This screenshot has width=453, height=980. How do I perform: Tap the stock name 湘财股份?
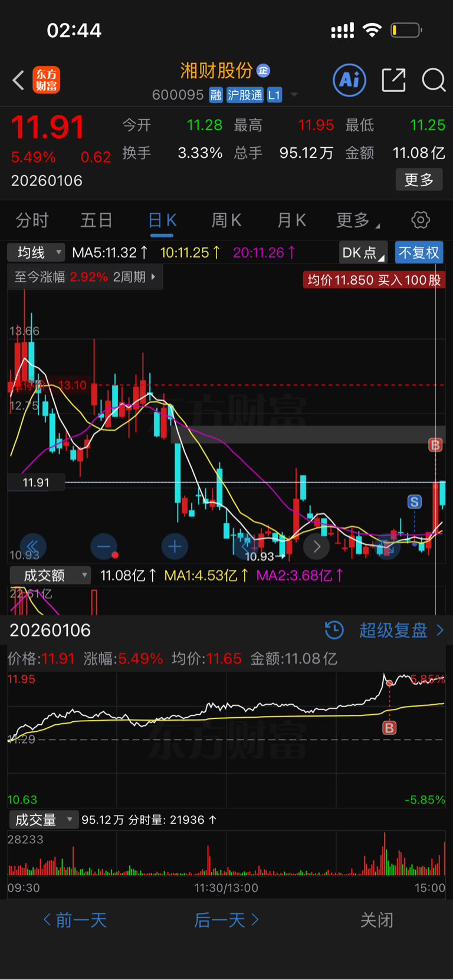click(x=216, y=71)
